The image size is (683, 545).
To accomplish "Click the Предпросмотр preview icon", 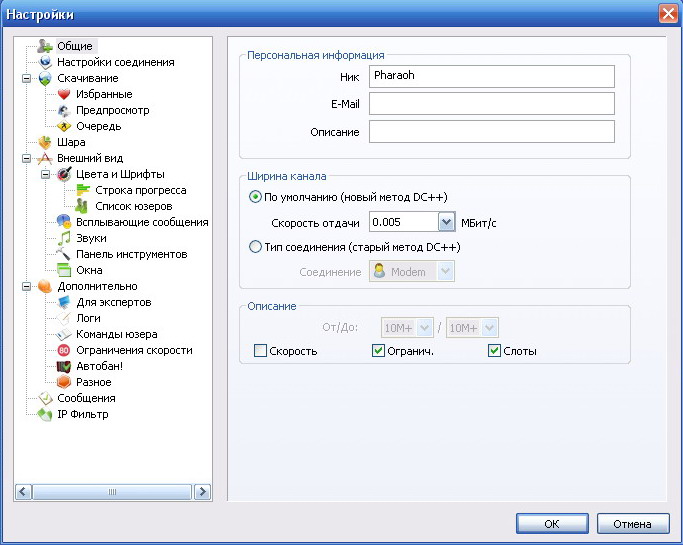I will pyautogui.click(x=64, y=110).
